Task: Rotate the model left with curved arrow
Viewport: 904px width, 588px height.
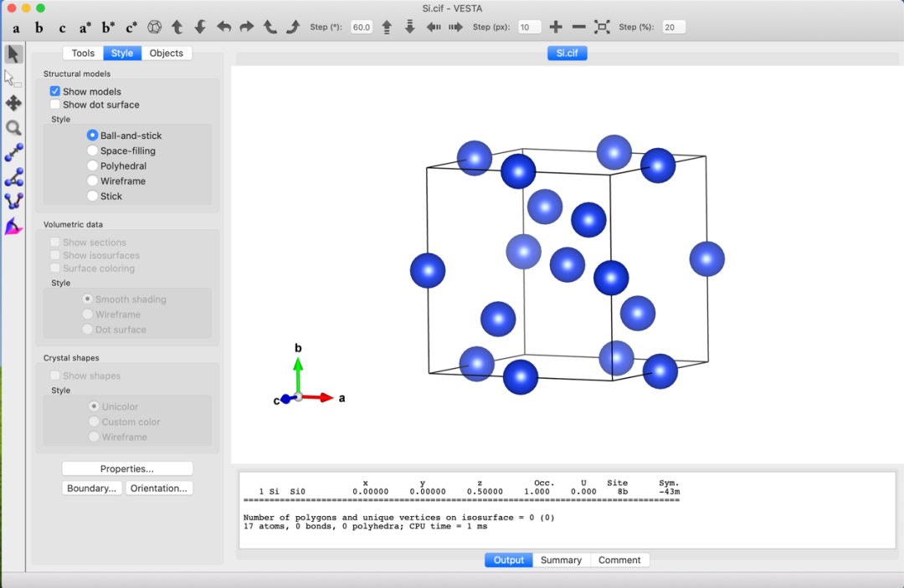Action: (223, 27)
